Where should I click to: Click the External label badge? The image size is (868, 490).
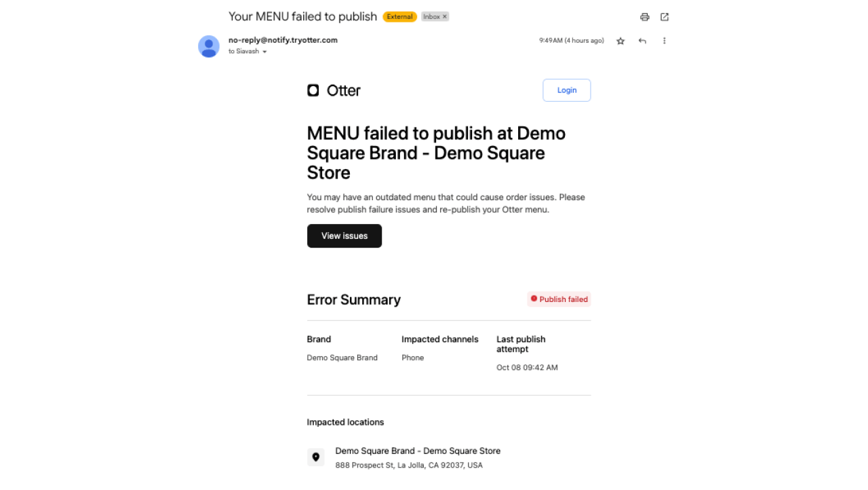click(x=399, y=17)
